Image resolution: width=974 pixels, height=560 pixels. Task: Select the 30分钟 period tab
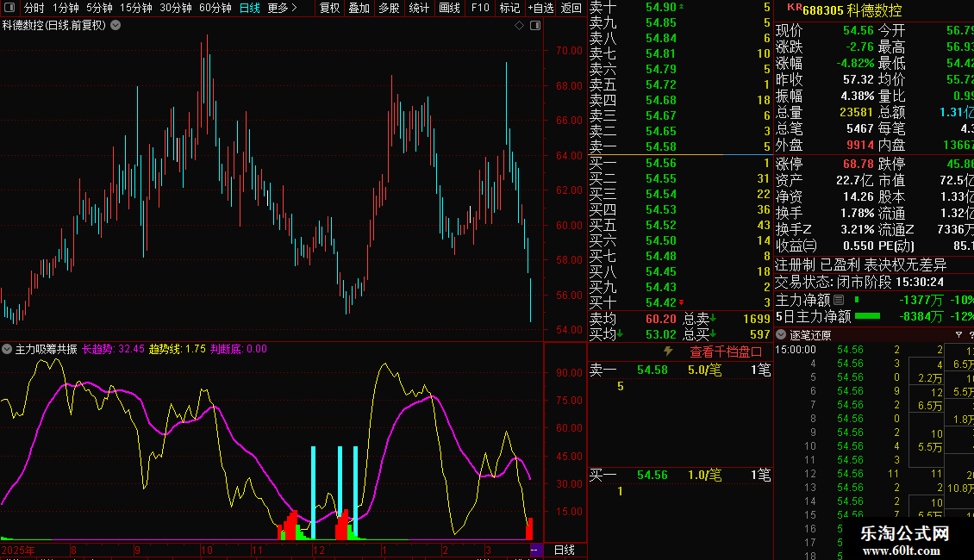[176, 8]
